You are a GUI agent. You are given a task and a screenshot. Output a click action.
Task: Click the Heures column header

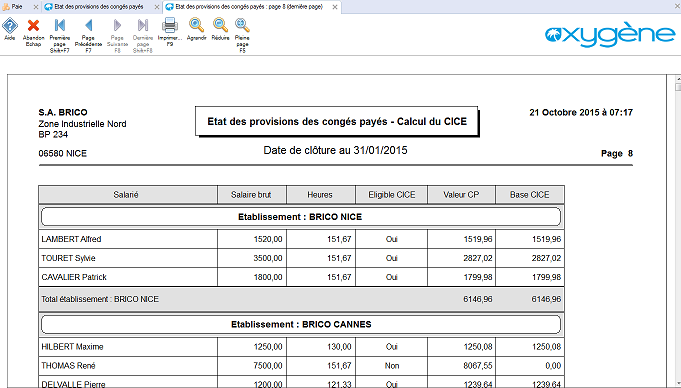tap(321, 195)
